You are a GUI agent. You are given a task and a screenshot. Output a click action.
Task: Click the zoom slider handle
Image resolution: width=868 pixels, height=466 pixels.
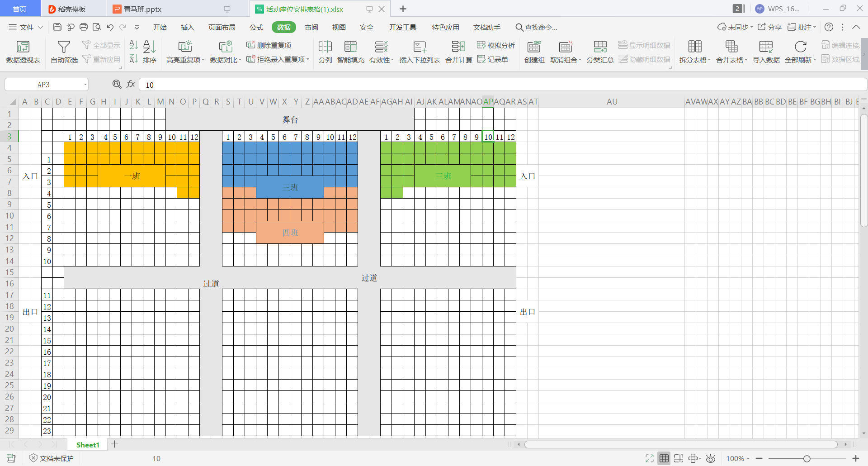coord(807,458)
